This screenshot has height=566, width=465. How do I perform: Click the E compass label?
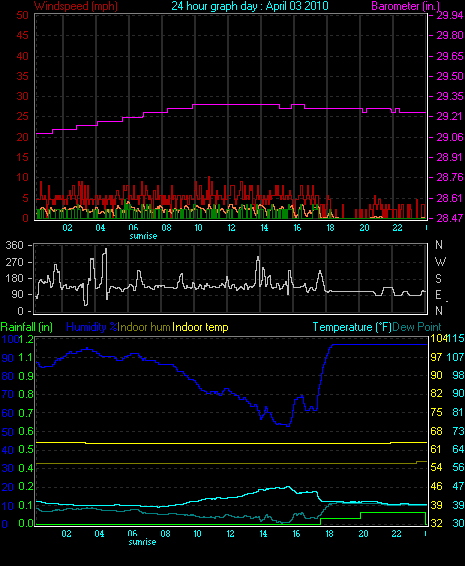click(438, 295)
